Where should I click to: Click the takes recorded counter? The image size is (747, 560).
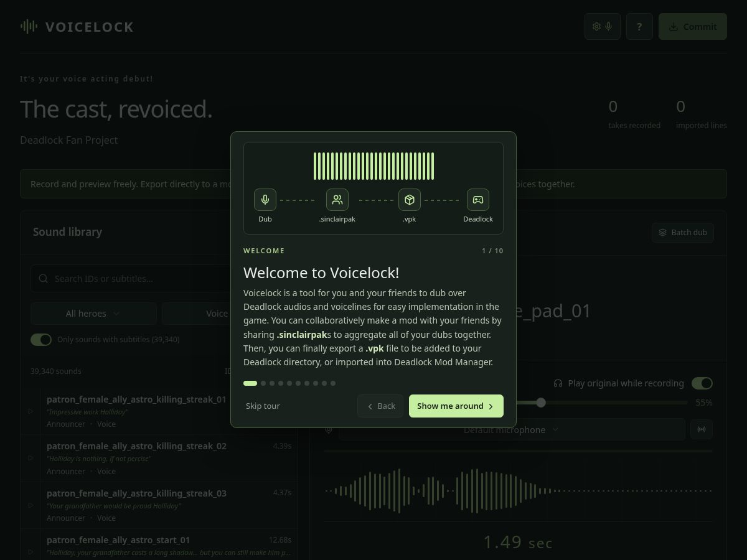[x=634, y=114]
